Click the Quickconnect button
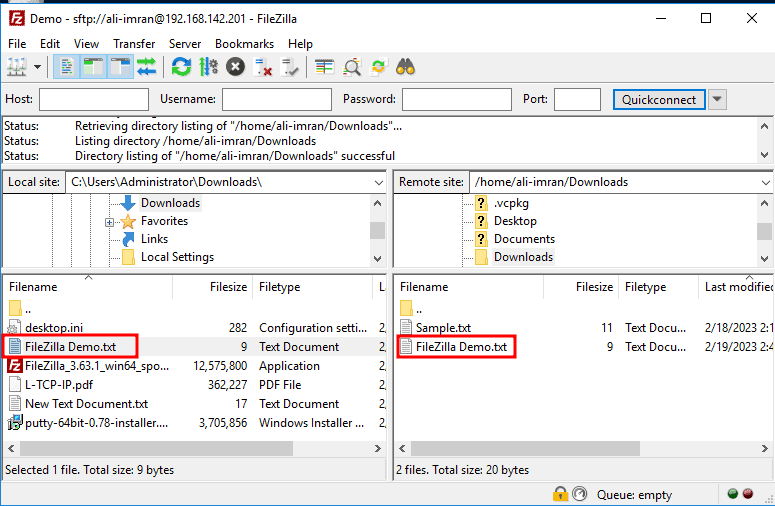This screenshot has width=775, height=506. pos(659,100)
